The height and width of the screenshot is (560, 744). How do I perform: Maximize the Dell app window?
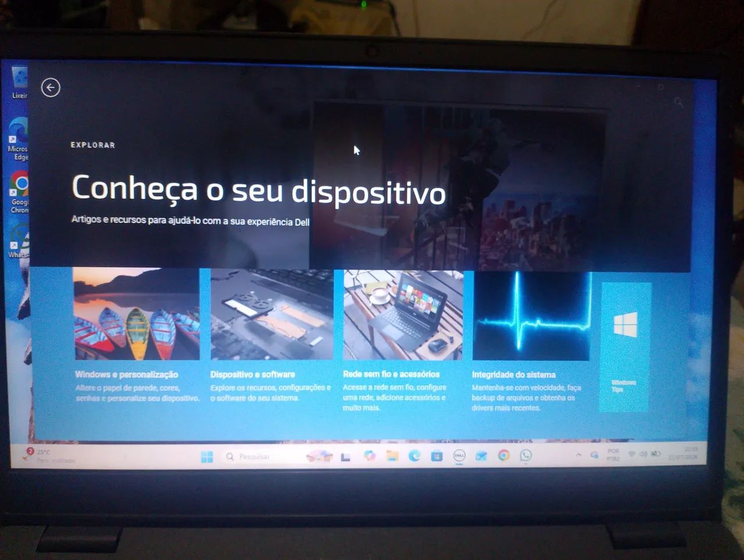pyautogui.click(x=660, y=87)
